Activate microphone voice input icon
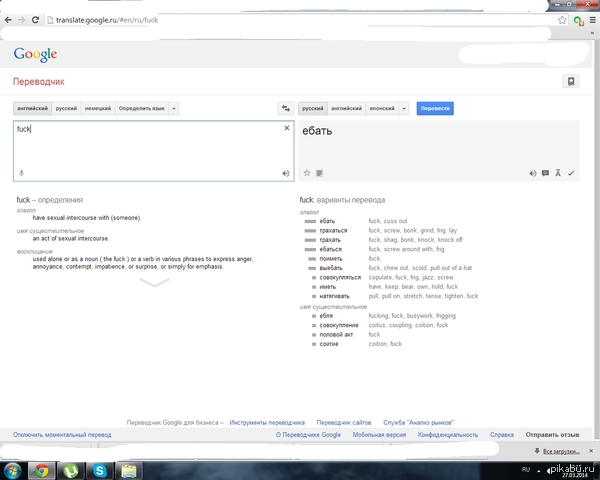Viewport: 600px width, 480px height. (x=21, y=173)
